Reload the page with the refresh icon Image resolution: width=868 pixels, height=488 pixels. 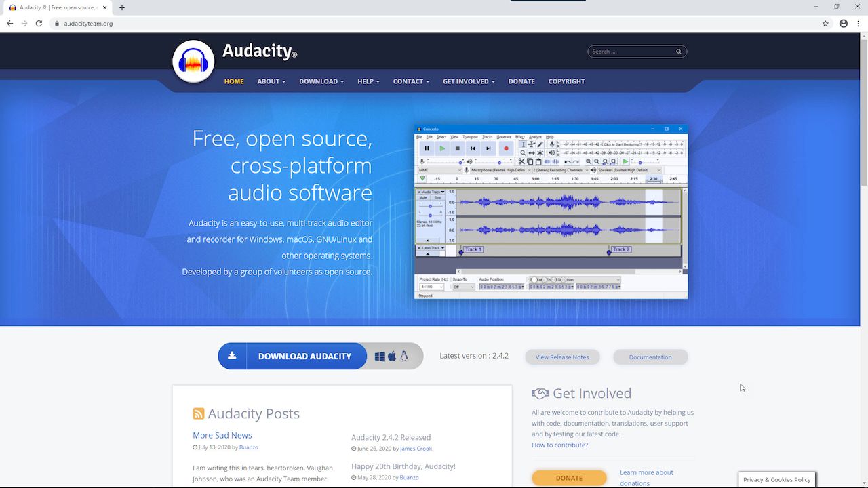coord(39,23)
